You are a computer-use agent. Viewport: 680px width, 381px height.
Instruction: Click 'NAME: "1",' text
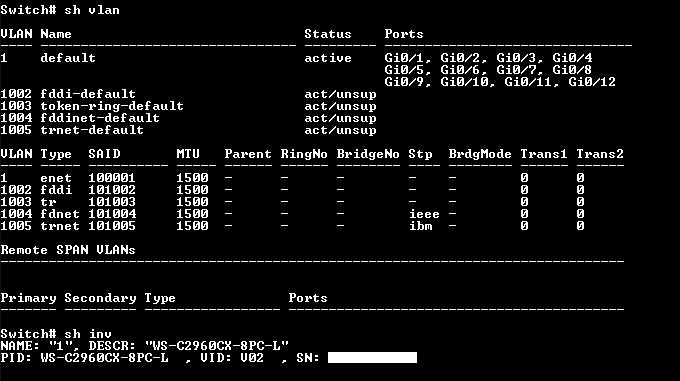click(x=40, y=346)
